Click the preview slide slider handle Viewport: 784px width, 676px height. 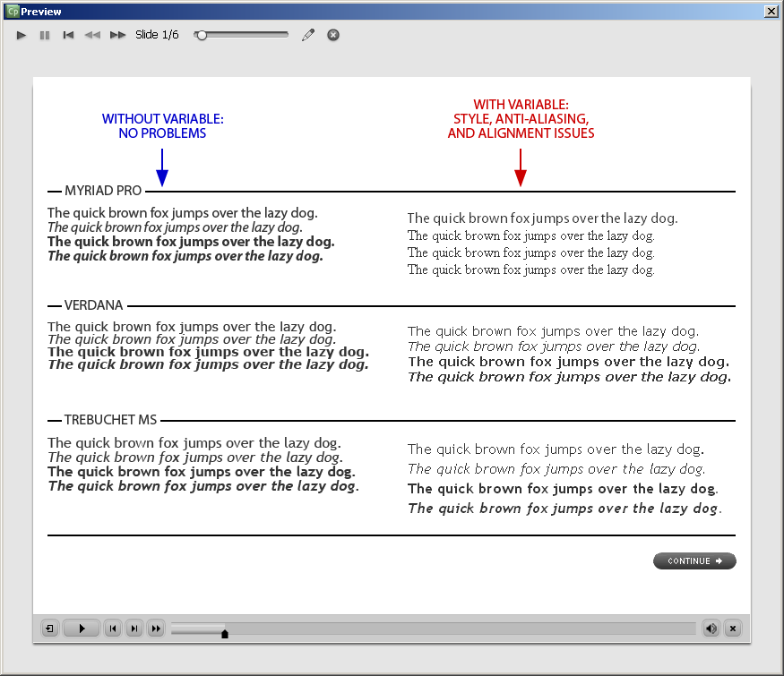pos(201,36)
